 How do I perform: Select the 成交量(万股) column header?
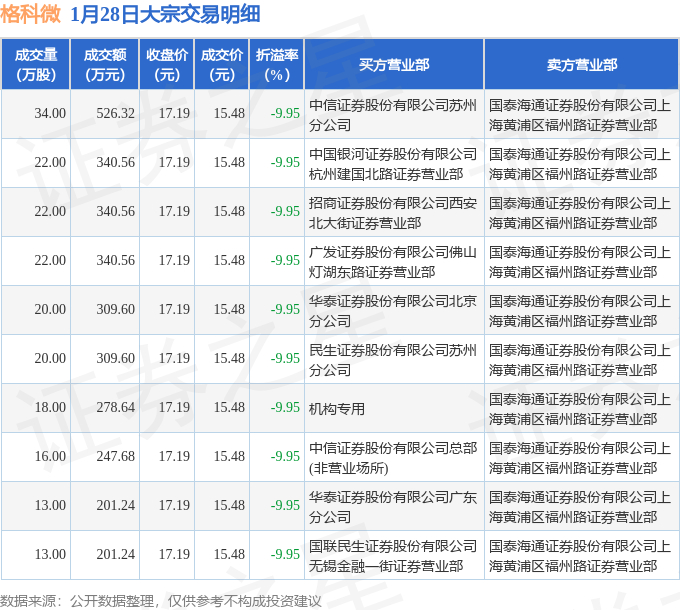[x=36, y=65]
